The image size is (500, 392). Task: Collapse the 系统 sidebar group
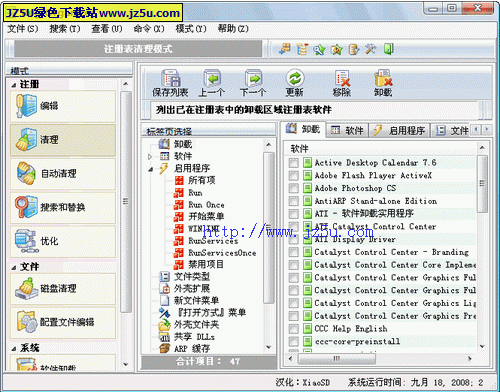pos(14,349)
